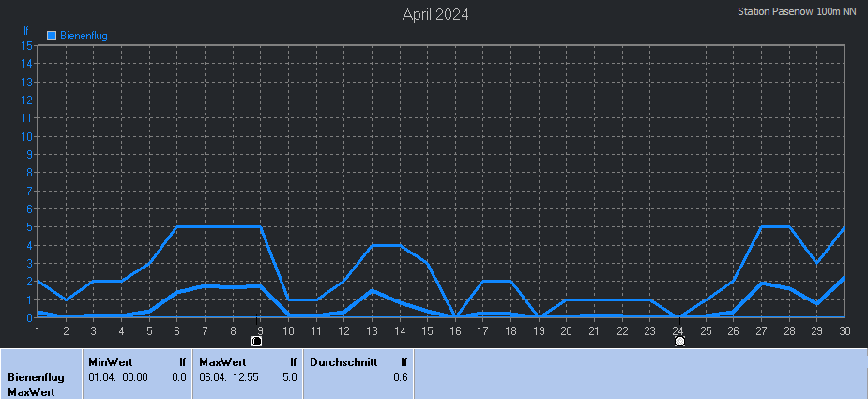Viewport: 868px width, 399px height.
Task: Click the 15 label on the y-axis
Action: tap(26, 45)
